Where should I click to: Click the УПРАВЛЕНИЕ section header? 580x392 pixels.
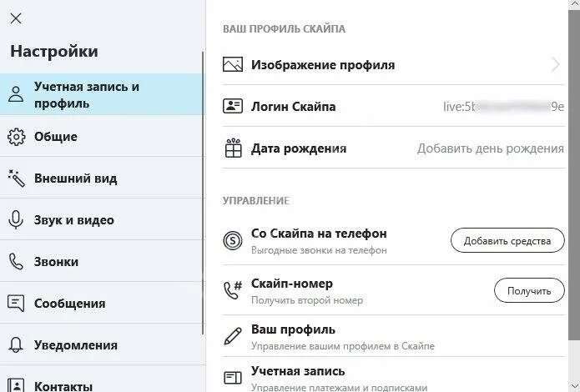point(256,201)
